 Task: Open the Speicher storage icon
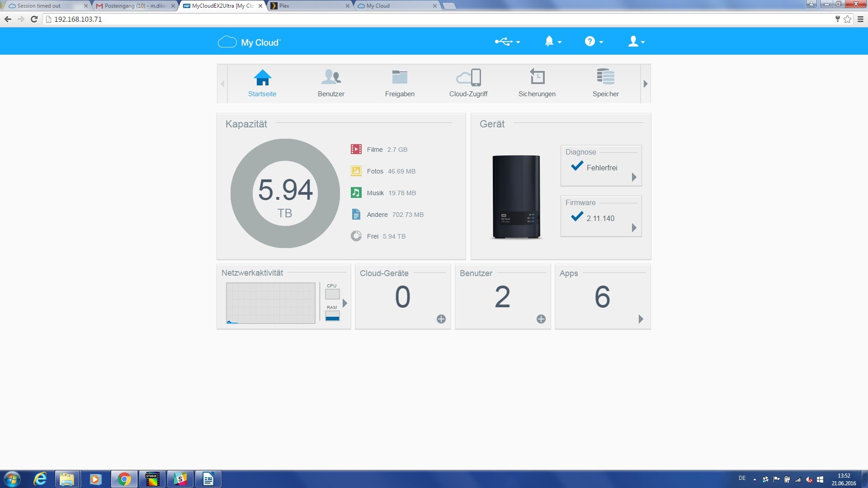pos(606,77)
